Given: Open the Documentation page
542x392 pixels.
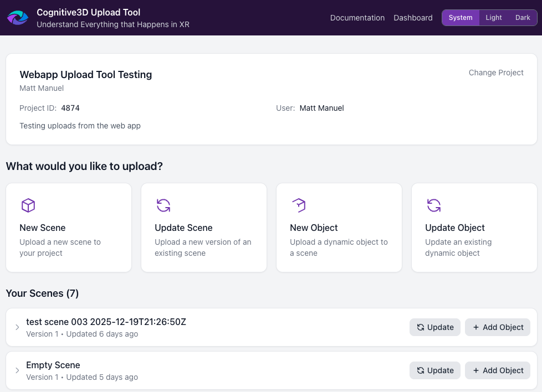Looking at the screenshot, I should coord(357,18).
